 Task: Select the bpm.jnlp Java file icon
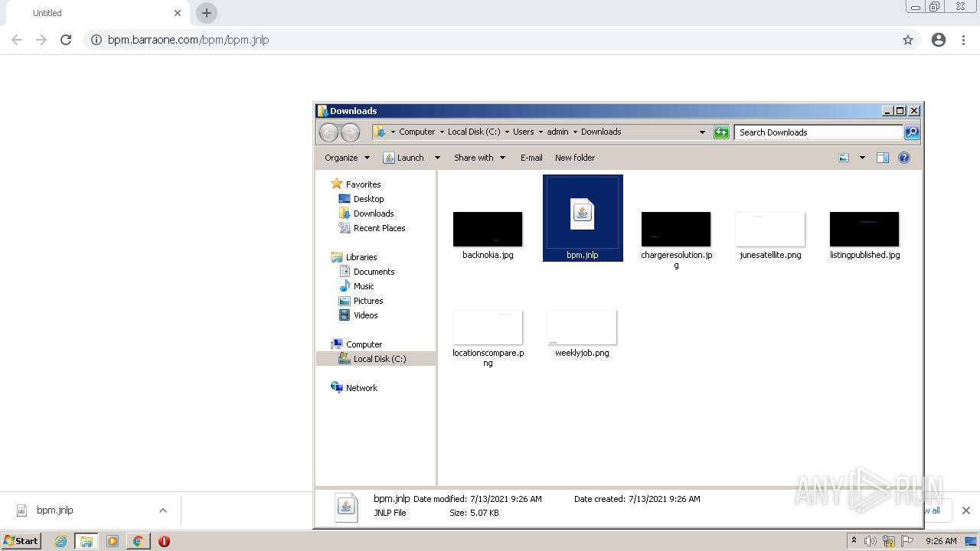coord(583,213)
